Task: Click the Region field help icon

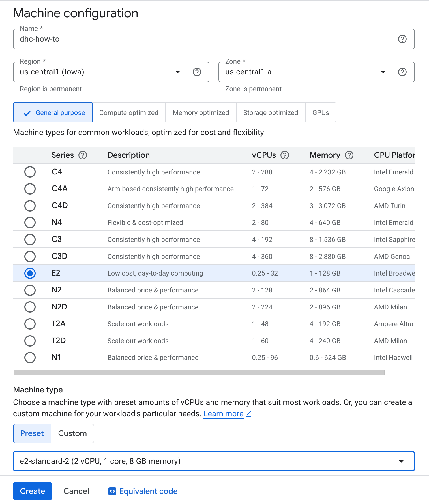Action: 197,72
